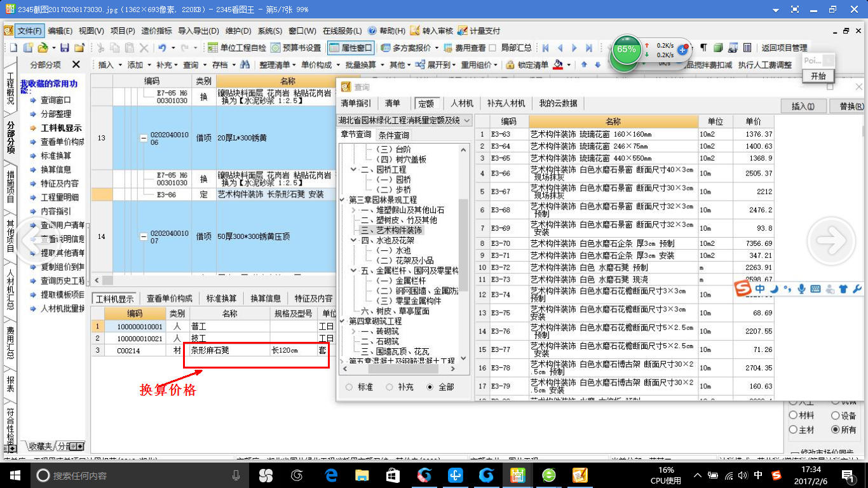Toggle 局部汇总 checkbox
Viewport: 868px width, 488px height.
pos(493,48)
